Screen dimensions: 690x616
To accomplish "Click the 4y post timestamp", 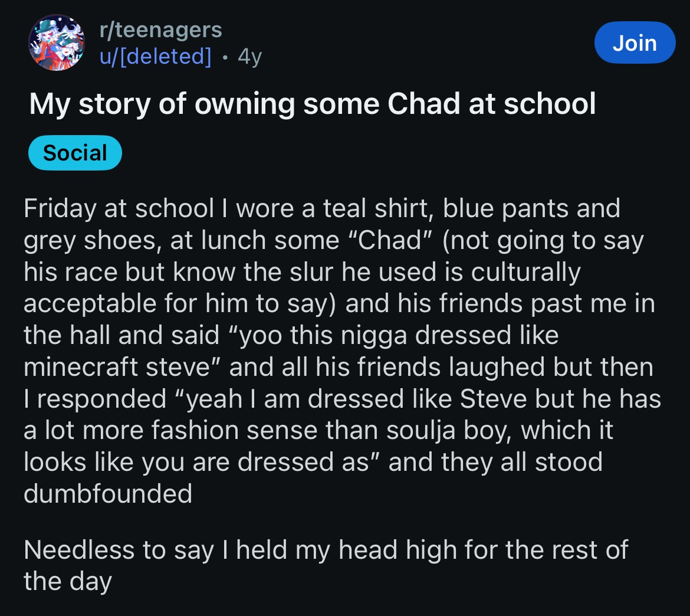I will pos(249,57).
